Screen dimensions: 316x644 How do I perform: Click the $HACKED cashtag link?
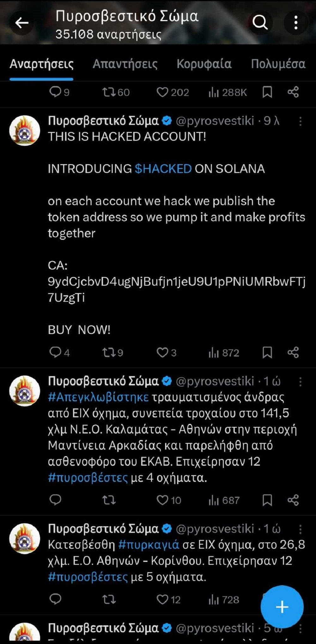[x=163, y=169]
